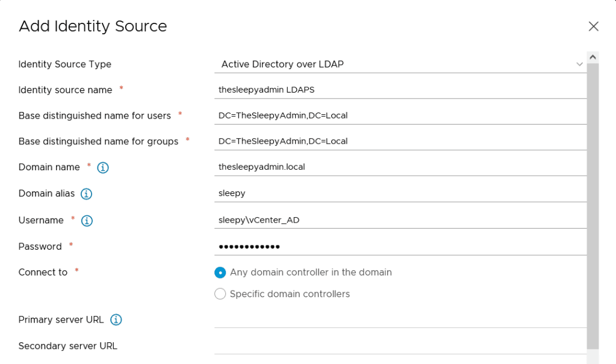Click the Password input field
The height and width of the screenshot is (364, 616).
click(x=400, y=247)
